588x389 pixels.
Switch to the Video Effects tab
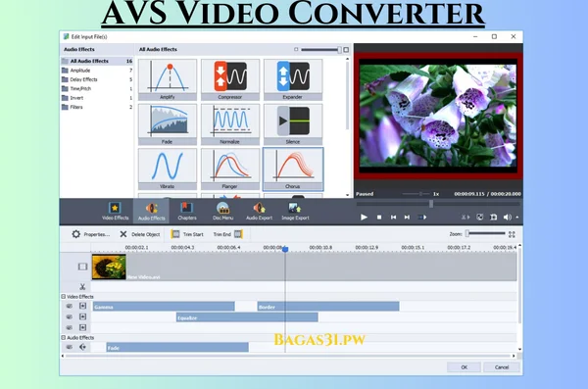point(115,212)
